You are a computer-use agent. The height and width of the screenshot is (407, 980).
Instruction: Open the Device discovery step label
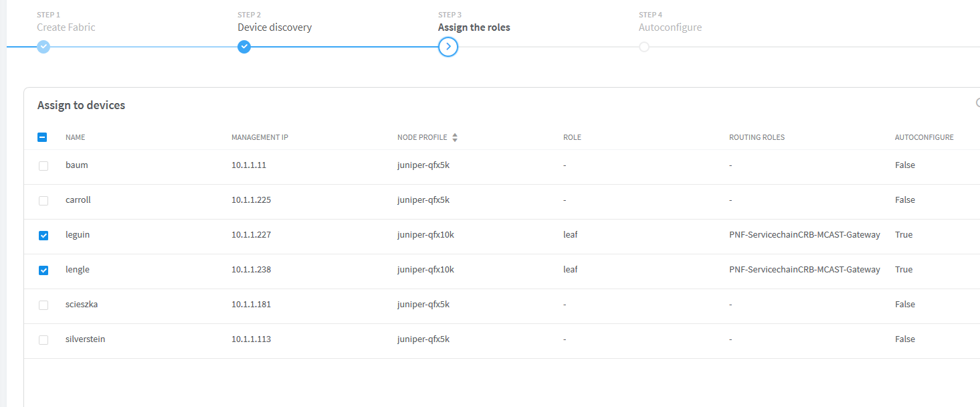(274, 27)
